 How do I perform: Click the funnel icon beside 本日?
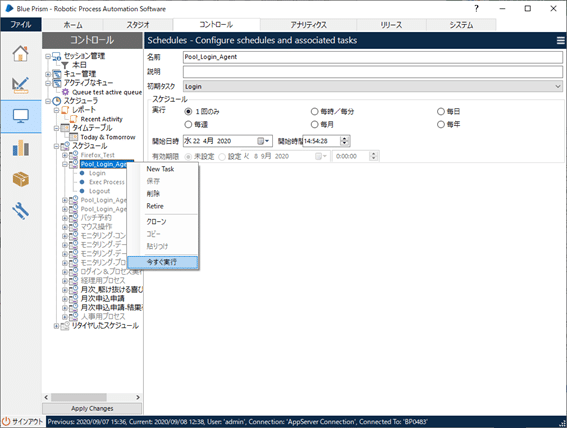point(65,65)
